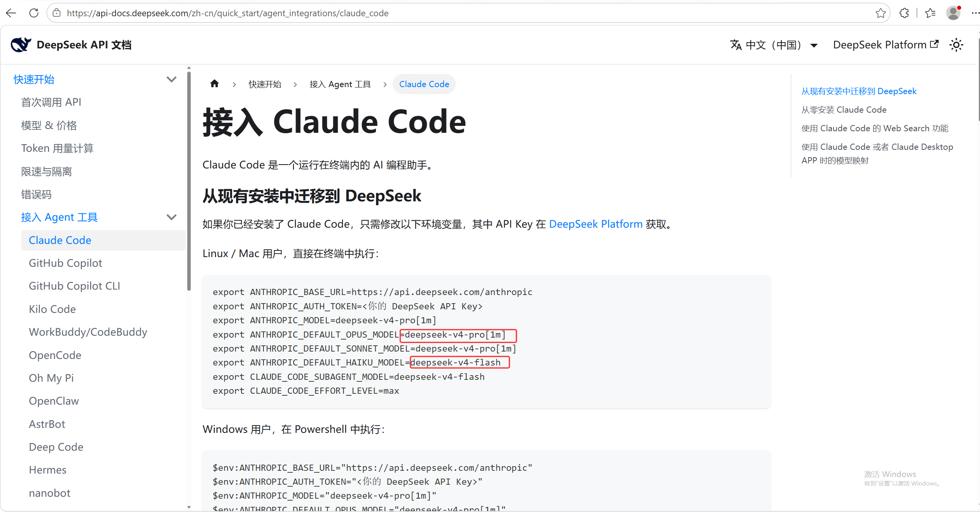
Task: Open the favorites list icon
Action: (930, 13)
